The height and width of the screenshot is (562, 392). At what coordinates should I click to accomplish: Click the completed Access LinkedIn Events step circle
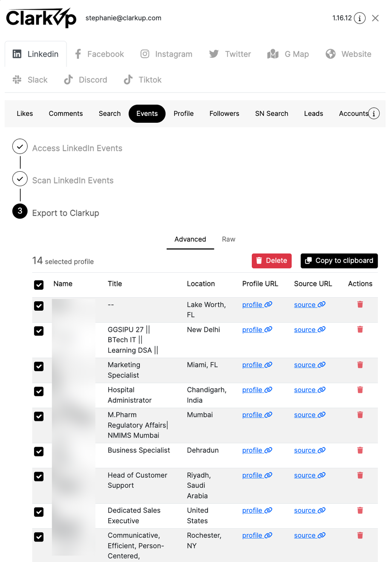[20, 147]
